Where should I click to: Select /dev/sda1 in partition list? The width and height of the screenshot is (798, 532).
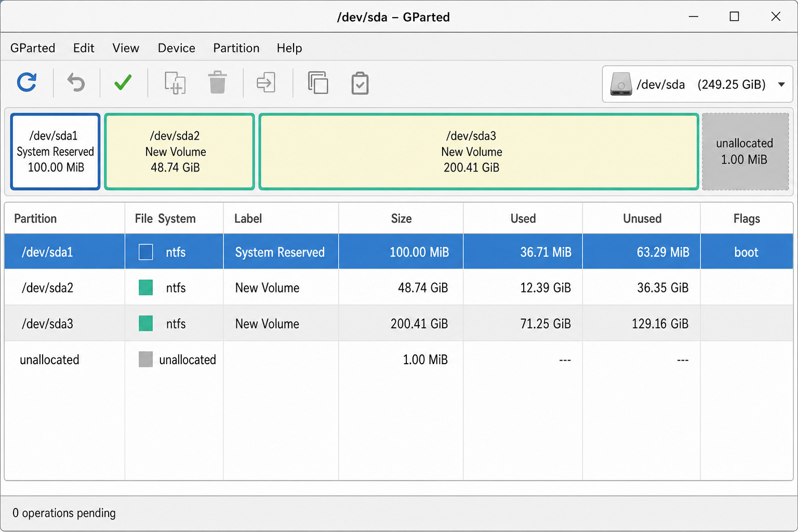coord(47,252)
